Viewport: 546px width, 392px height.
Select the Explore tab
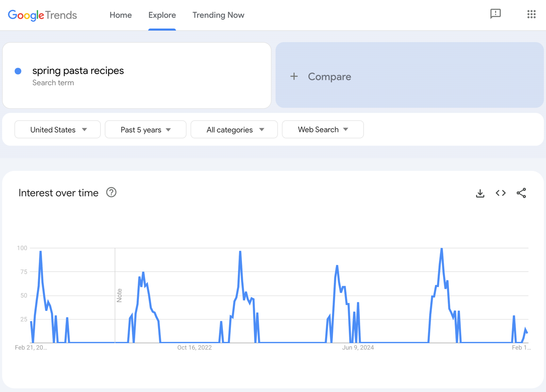[x=162, y=15]
